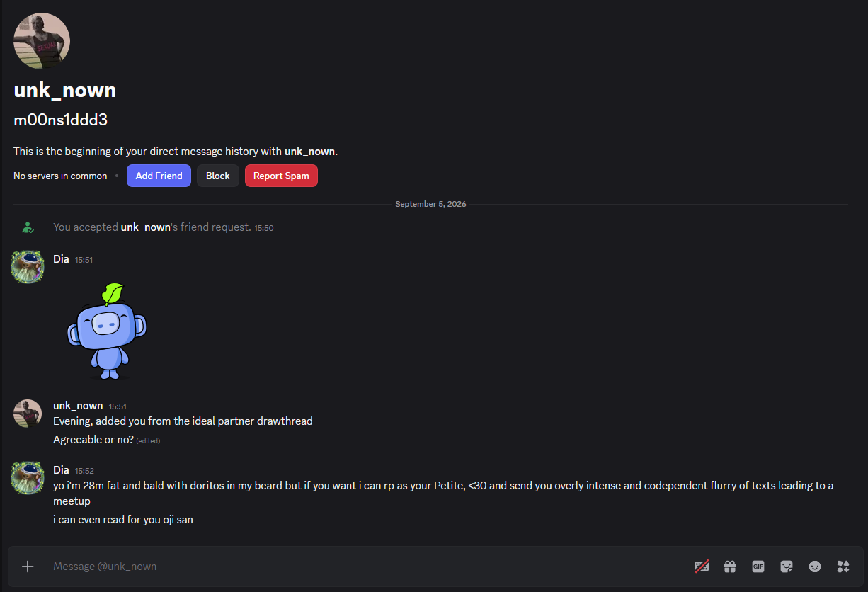Open the apps launcher icon
Viewport: 868px width, 592px height.
843,566
